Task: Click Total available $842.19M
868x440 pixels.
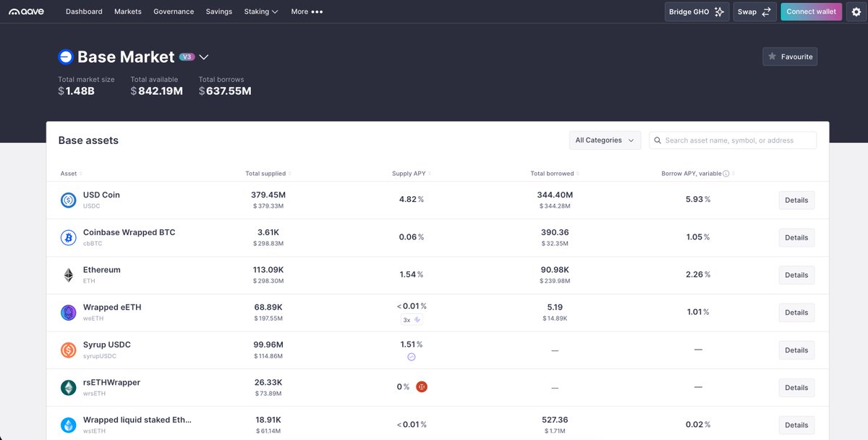Action: coord(156,91)
